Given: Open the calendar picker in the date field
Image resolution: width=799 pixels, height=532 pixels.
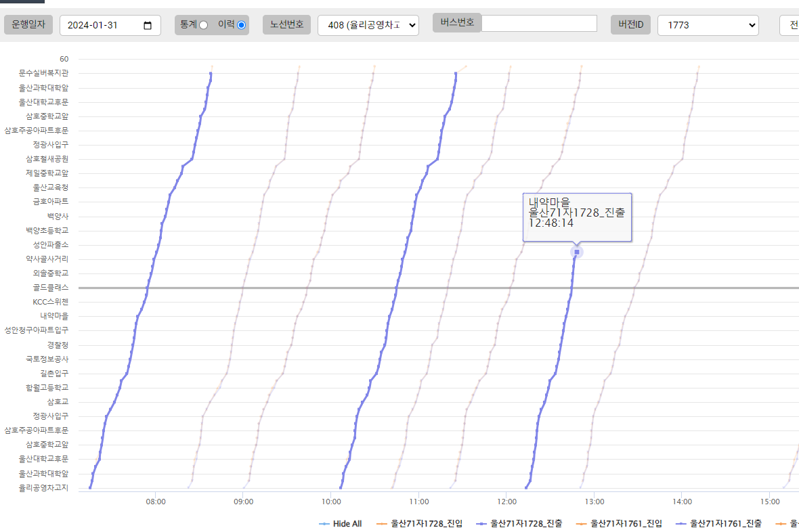Looking at the screenshot, I should 148,26.
